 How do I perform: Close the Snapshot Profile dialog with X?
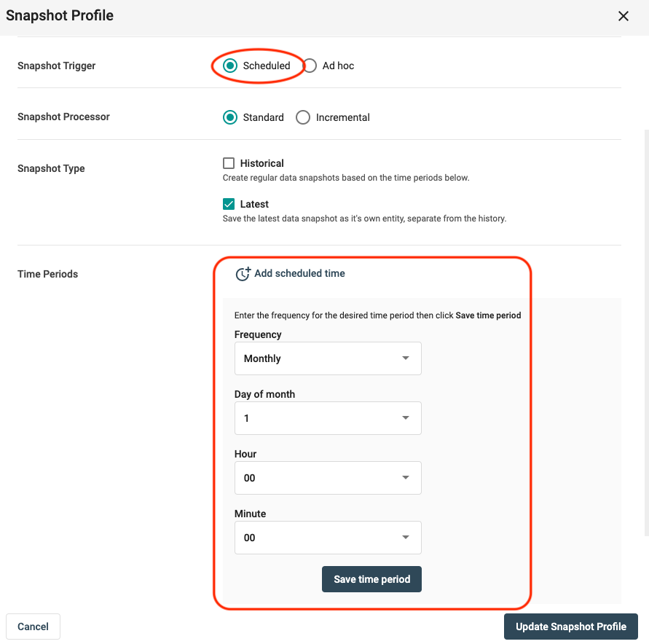coord(623,16)
